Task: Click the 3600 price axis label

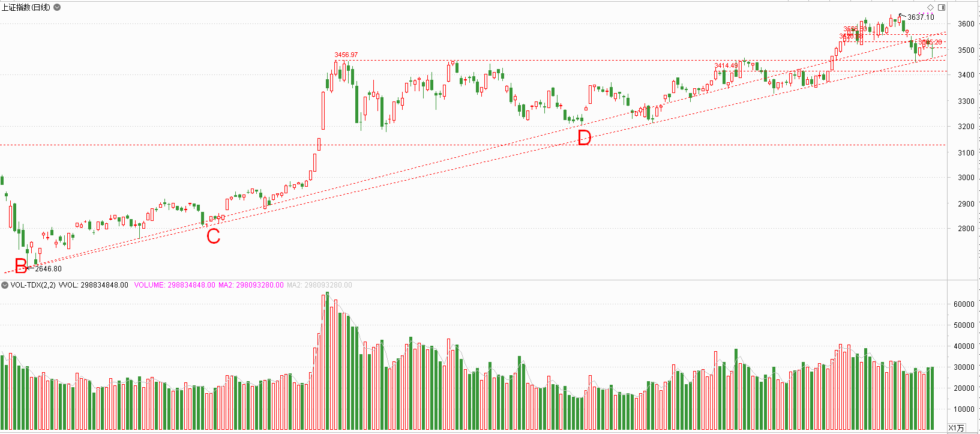Action: coord(966,24)
